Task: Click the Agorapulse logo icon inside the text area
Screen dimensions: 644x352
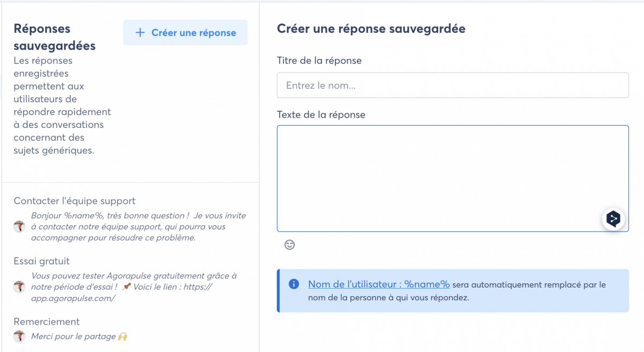Action: click(x=613, y=219)
